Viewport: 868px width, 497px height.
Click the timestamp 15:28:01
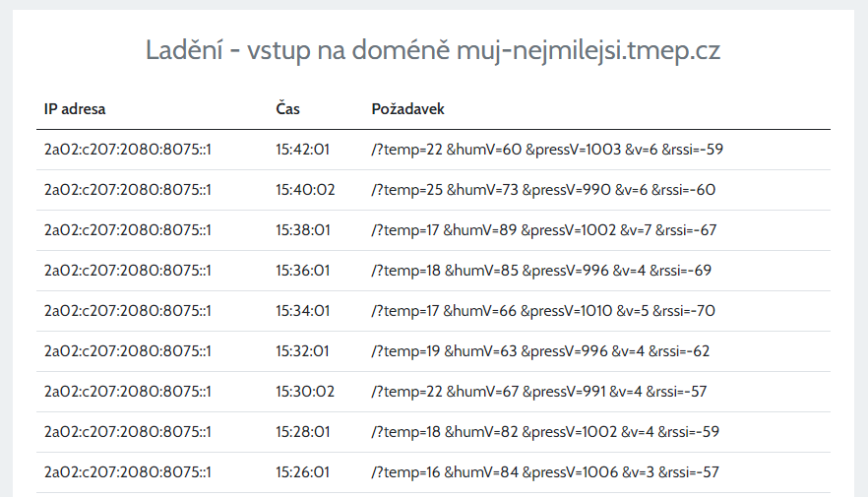click(303, 432)
